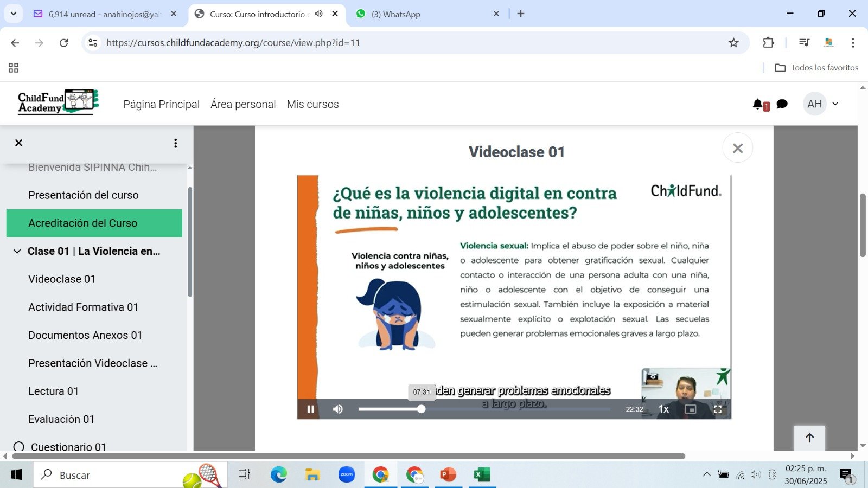Viewport: 868px width, 488px height.
Task: Open course index three-dot options
Action: click(175, 143)
